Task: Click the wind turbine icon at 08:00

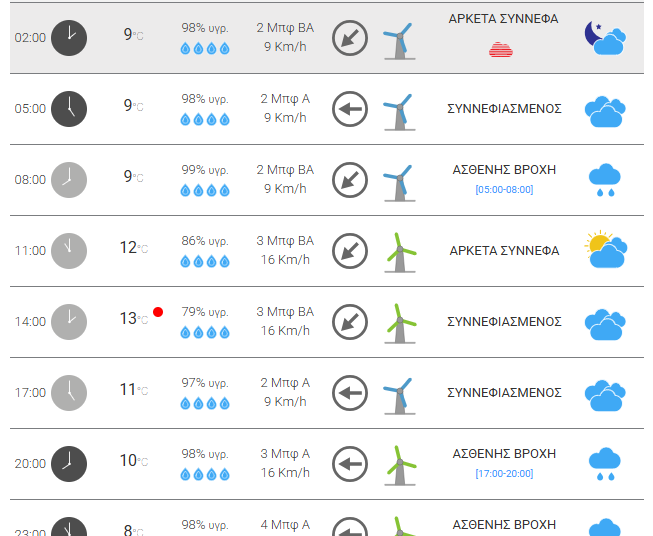Action: click(399, 180)
